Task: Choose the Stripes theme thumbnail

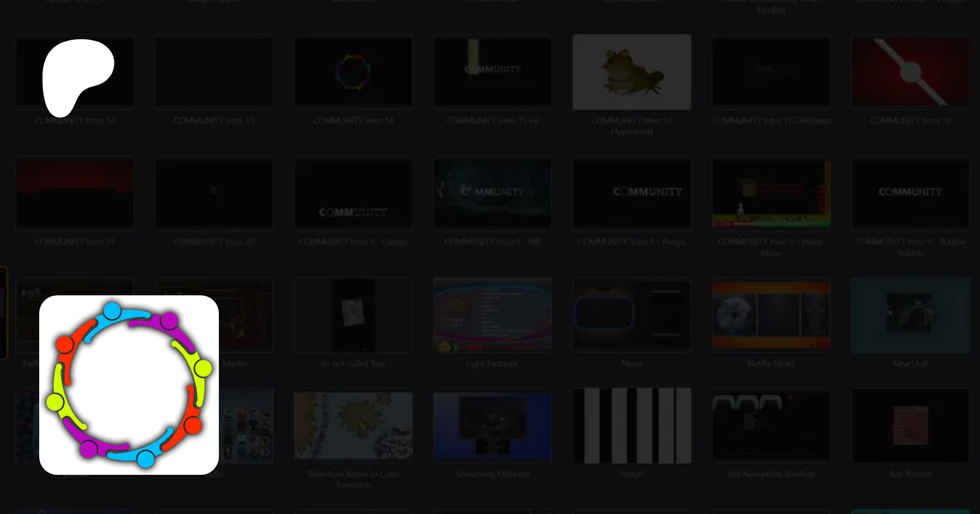Action: pyautogui.click(x=632, y=425)
